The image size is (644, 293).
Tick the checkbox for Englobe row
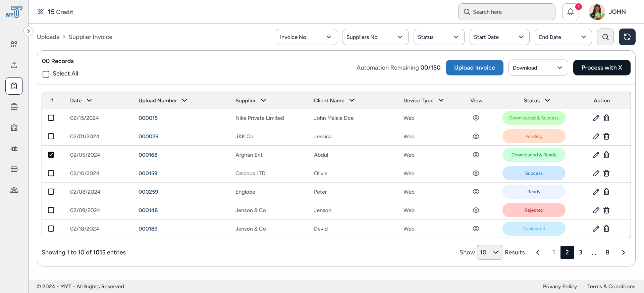coord(51,192)
